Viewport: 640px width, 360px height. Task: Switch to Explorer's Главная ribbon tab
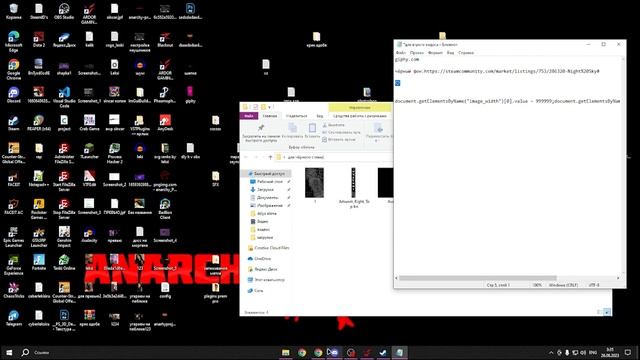(270, 116)
